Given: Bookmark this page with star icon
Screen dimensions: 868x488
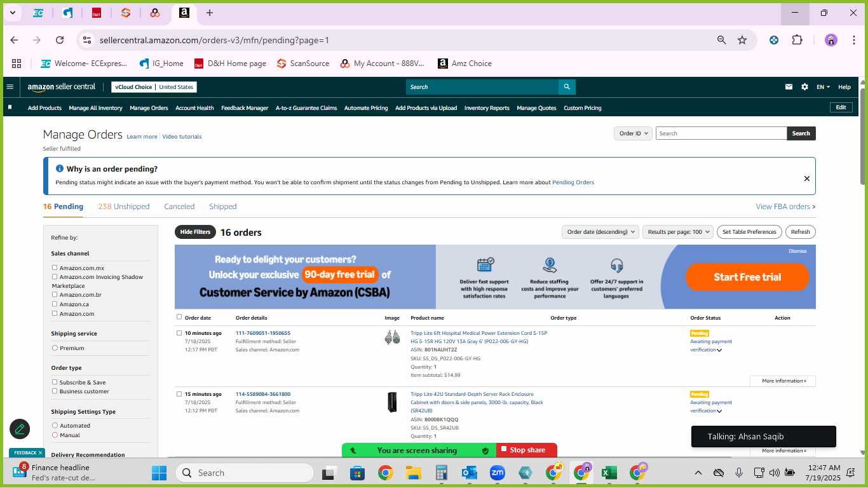Looking at the screenshot, I should tap(742, 40).
